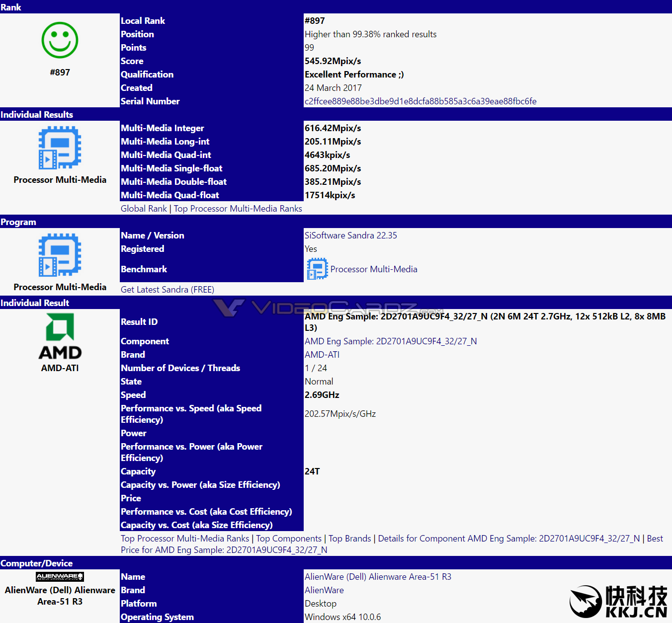Click the 2.69GHz speed value

click(x=322, y=395)
